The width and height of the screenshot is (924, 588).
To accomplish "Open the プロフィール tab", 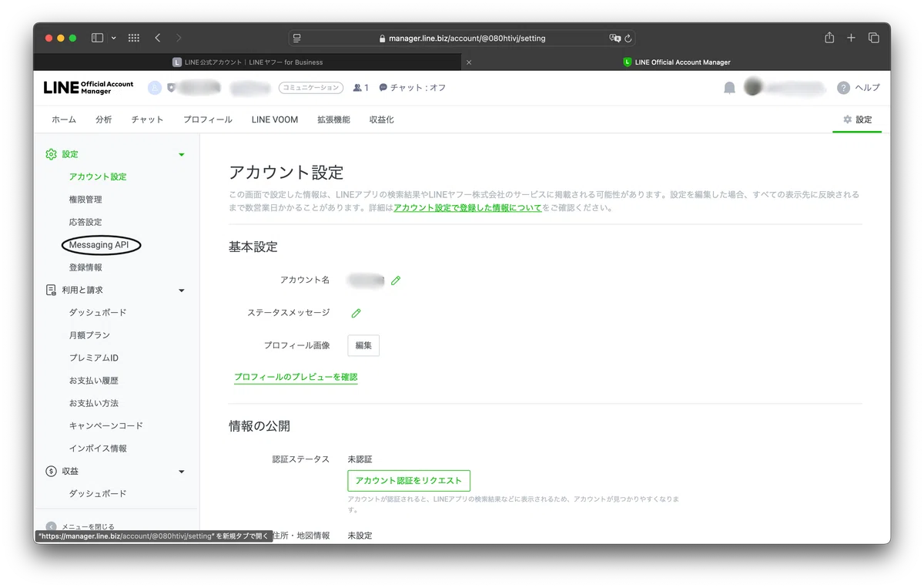I will click(x=208, y=119).
